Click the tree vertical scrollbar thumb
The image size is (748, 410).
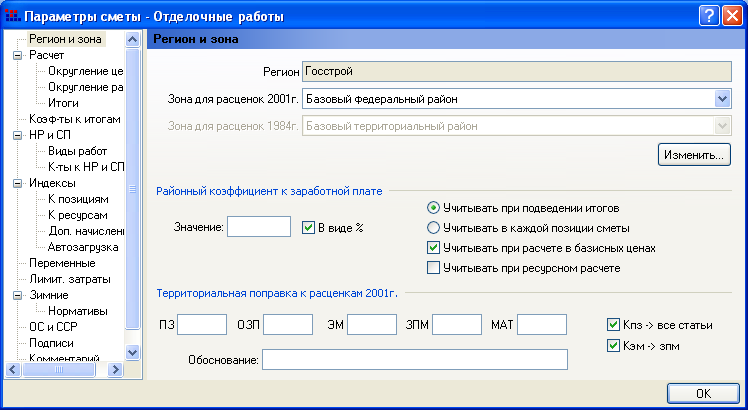pyautogui.click(x=132, y=189)
